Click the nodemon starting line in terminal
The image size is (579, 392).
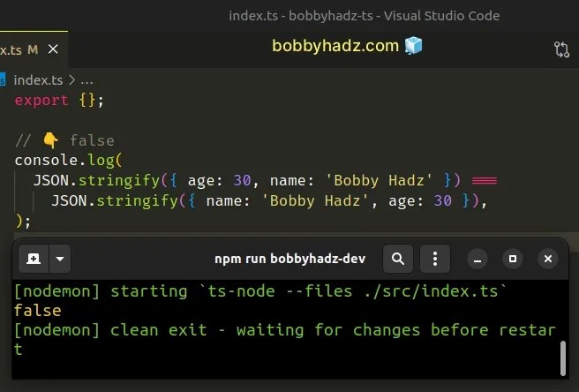(x=260, y=291)
